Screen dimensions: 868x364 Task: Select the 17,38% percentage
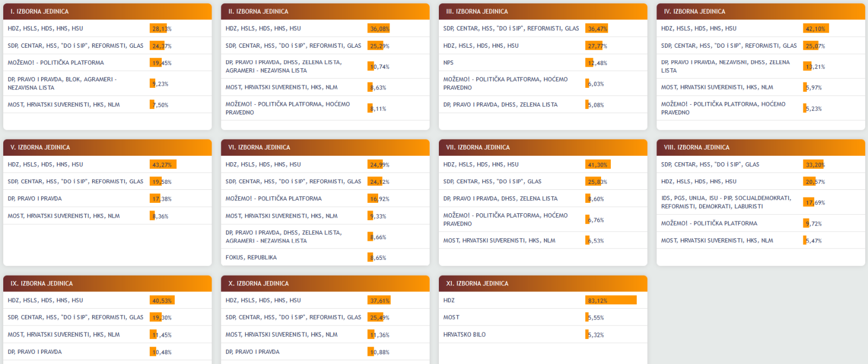tap(162, 199)
